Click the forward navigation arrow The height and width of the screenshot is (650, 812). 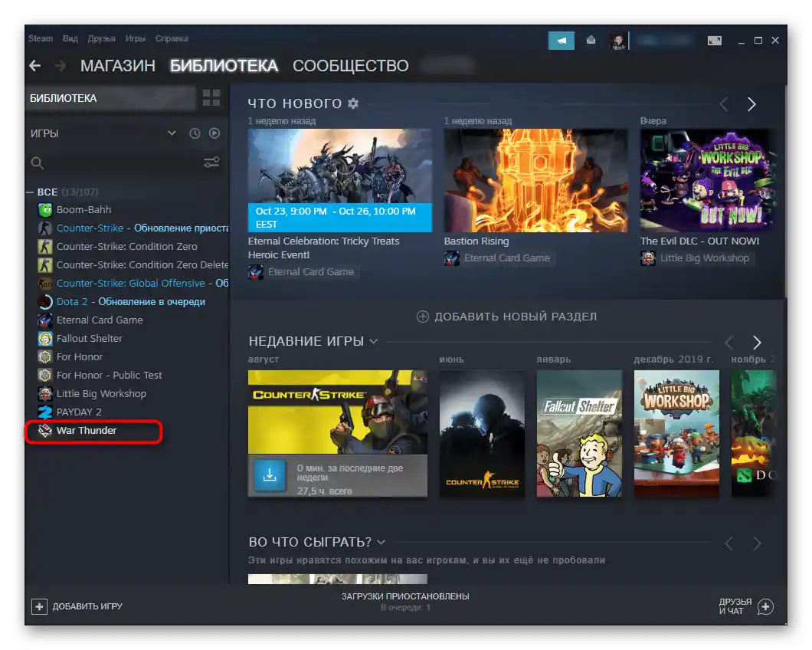(60, 66)
